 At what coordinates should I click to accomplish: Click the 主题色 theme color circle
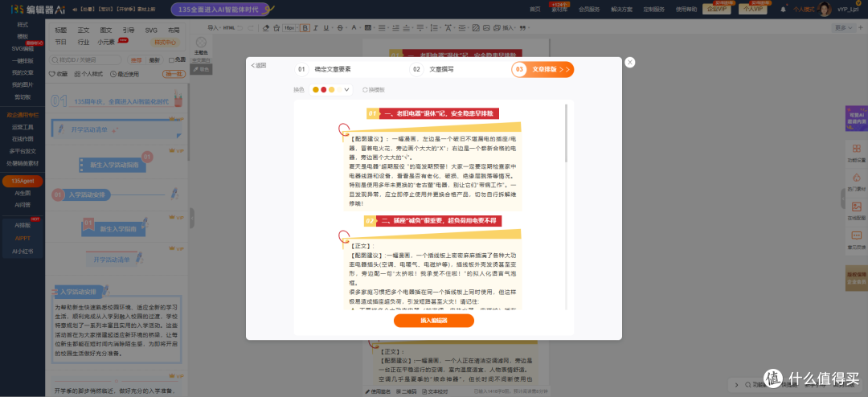[201, 42]
